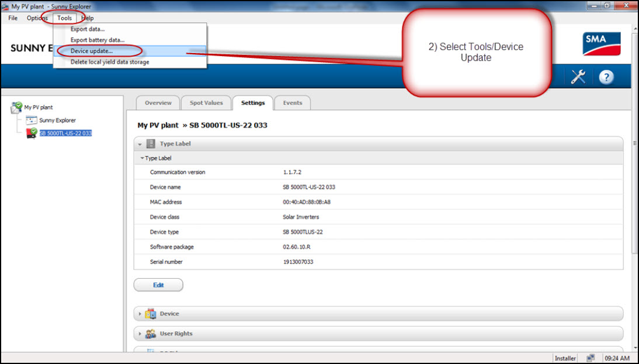Click the My PV plant breadcrumb heading
Viewport: 639px width, 364px height.
tap(158, 125)
